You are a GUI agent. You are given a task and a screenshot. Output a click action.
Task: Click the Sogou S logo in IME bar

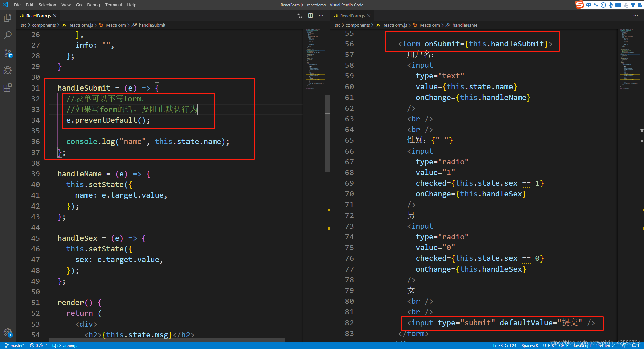(x=580, y=5)
